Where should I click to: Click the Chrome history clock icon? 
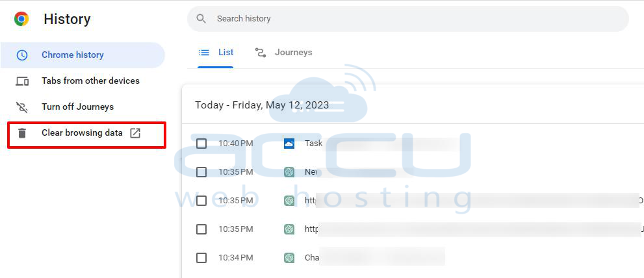pos(22,55)
